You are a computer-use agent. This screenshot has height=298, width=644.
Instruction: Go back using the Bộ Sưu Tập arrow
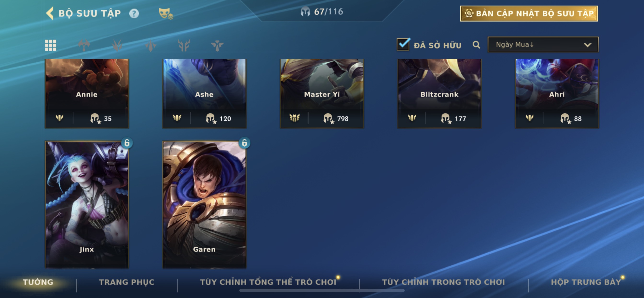tap(50, 13)
